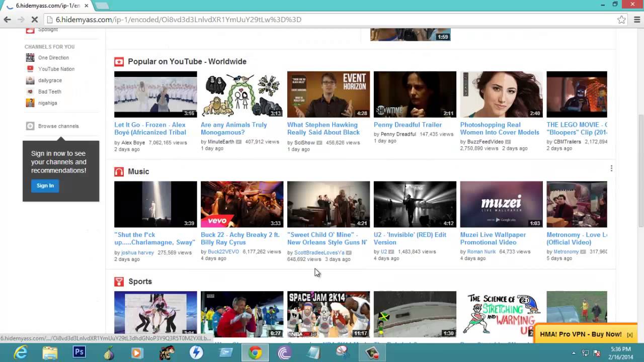This screenshot has height=362, width=644.
Task: Open the Space Jam 2K14 thumbnail
Action: (x=329, y=314)
